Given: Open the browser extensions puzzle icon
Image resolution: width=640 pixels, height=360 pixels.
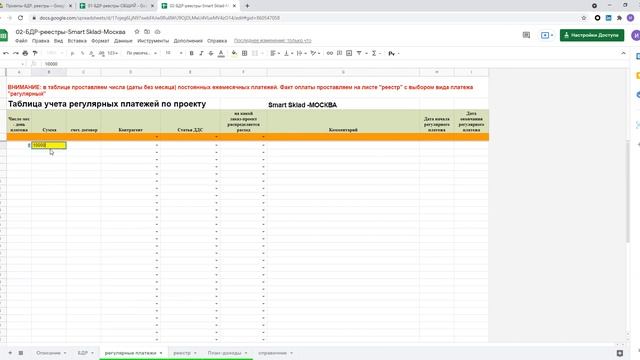Looking at the screenshot, I should (619, 18).
